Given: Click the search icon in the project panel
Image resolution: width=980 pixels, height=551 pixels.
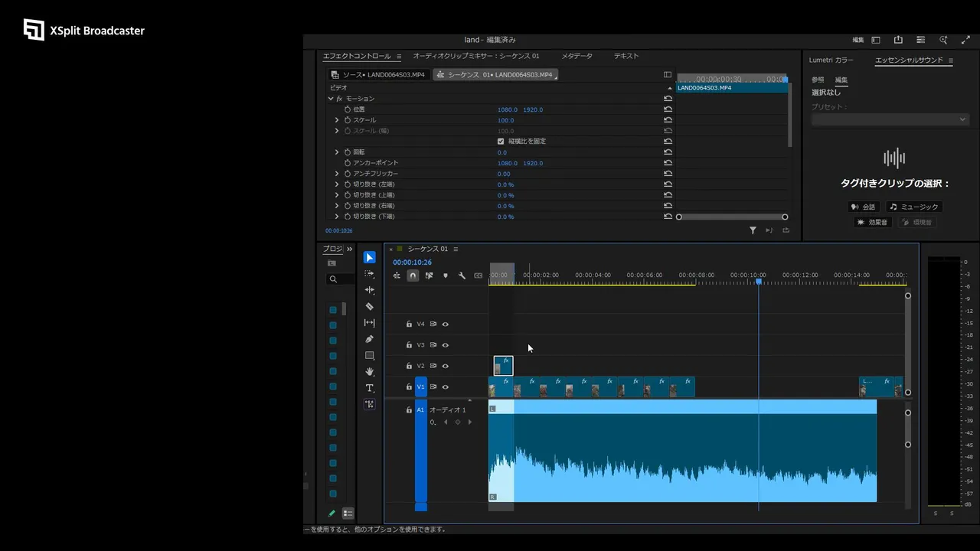Looking at the screenshot, I should click(x=333, y=279).
